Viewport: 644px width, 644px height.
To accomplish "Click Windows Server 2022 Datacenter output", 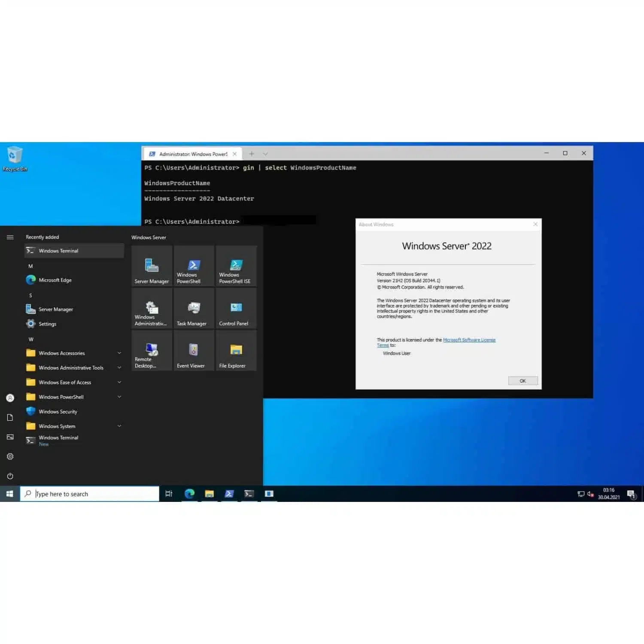I will (x=199, y=199).
